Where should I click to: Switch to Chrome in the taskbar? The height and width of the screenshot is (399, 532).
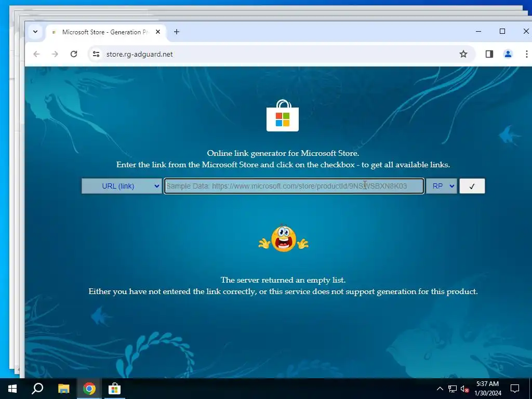(89, 389)
